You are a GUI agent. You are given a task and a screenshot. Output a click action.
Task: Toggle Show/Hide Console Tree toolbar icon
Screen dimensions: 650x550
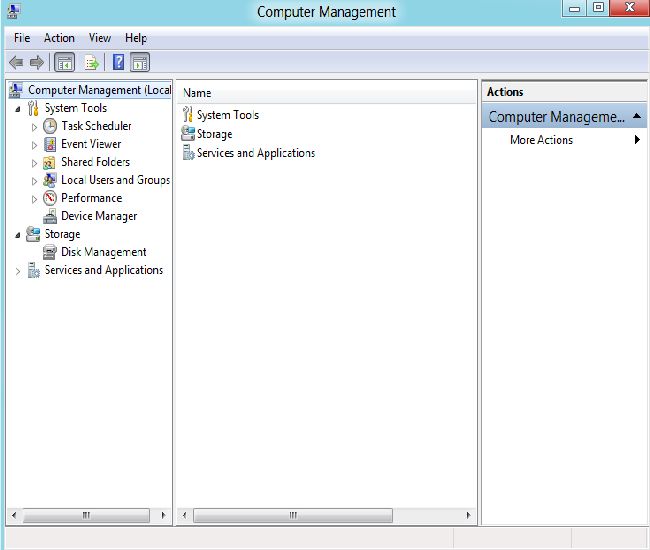tap(65, 63)
